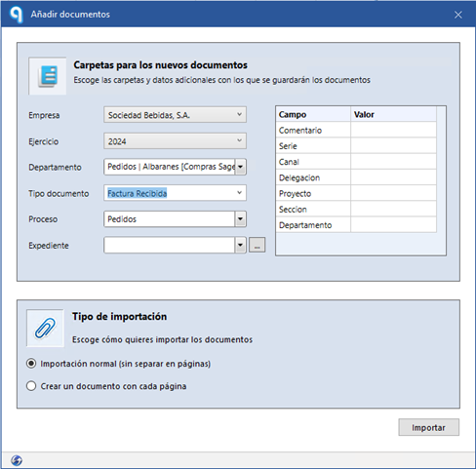Click the Importar button
Image resolution: width=476 pixels, height=469 pixels.
pyautogui.click(x=429, y=427)
